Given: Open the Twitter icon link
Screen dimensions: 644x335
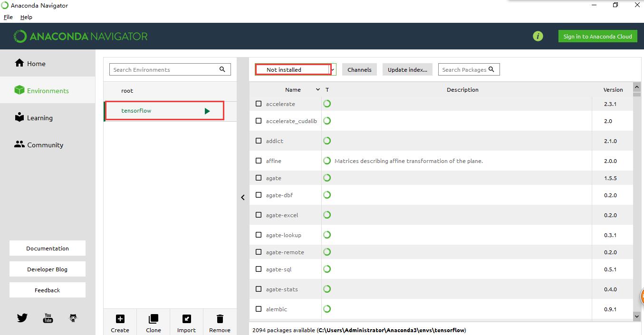Looking at the screenshot, I should (22, 318).
